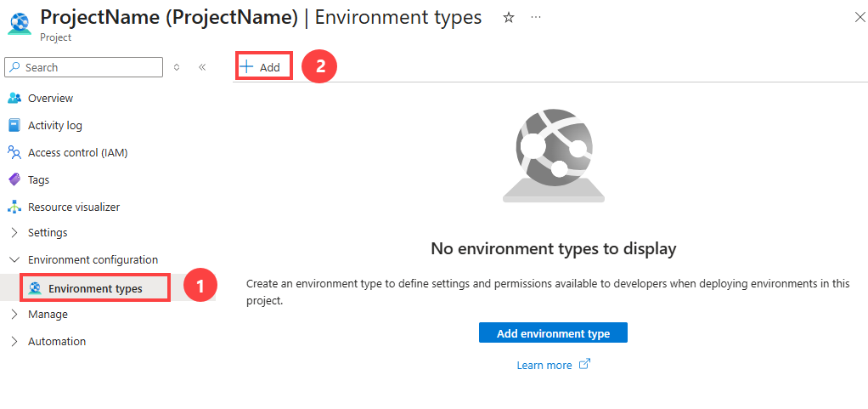Click the Resource visualizer icon

click(14, 207)
